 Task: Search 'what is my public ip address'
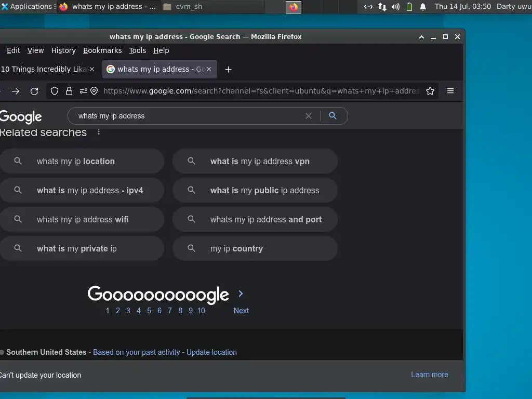[x=255, y=190]
